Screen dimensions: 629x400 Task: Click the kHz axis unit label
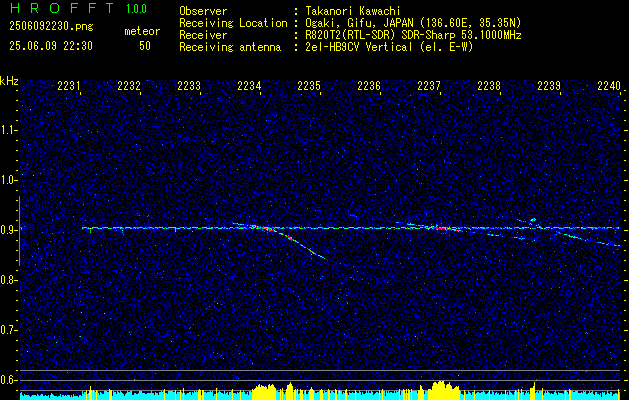pyautogui.click(x=9, y=81)
